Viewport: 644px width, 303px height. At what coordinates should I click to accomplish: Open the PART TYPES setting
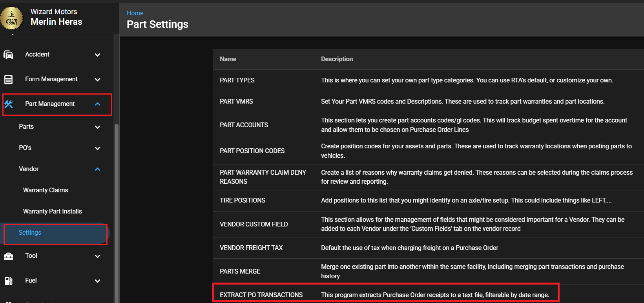click(237, 80)
